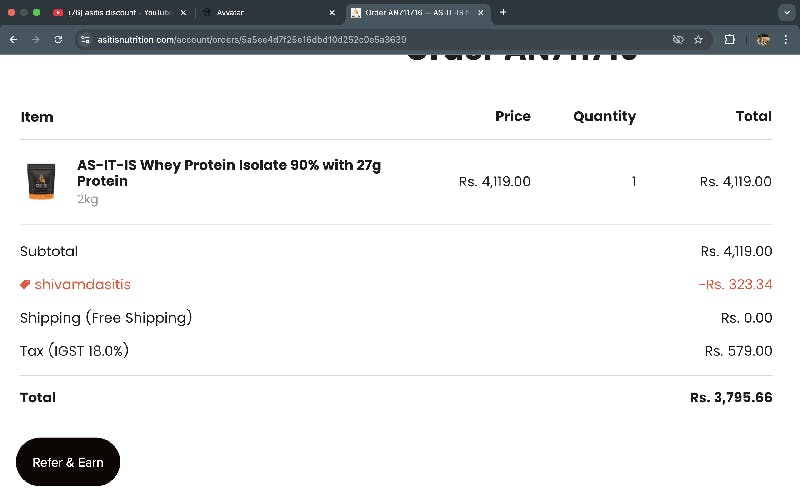
Task: Click the whey protein product thumbnail
Action: click(41, 181)
